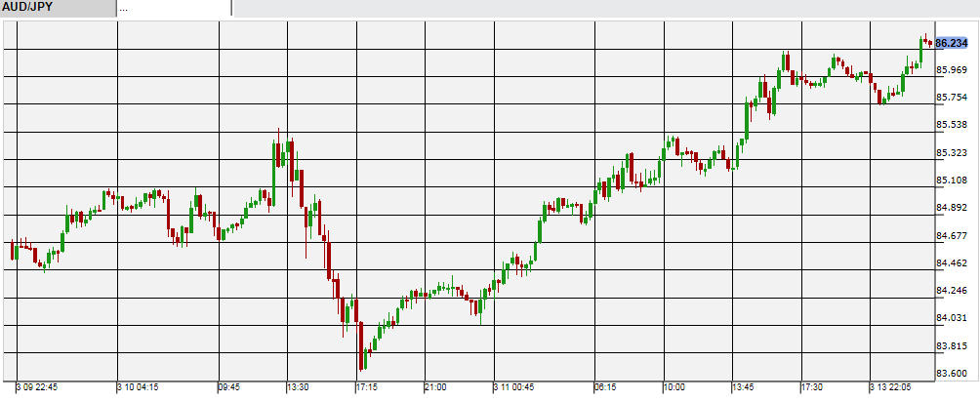Select the '3 11 00:45' time label
Screen dimensions: 980x402
click(514, 387)
